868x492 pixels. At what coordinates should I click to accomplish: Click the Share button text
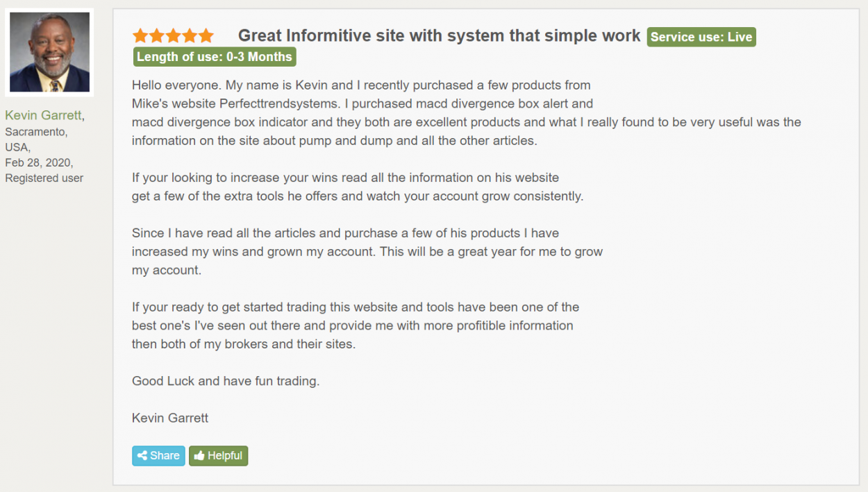point(165,456)
